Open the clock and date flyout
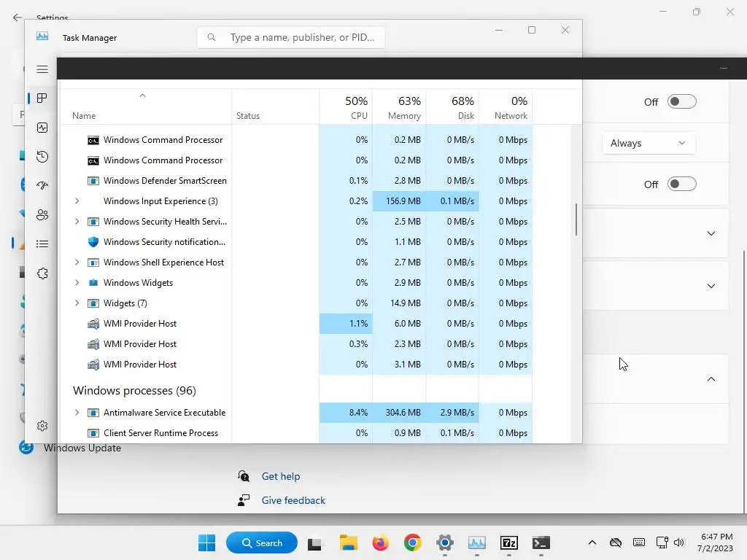 pyautogui.click(x=716, y=542)
